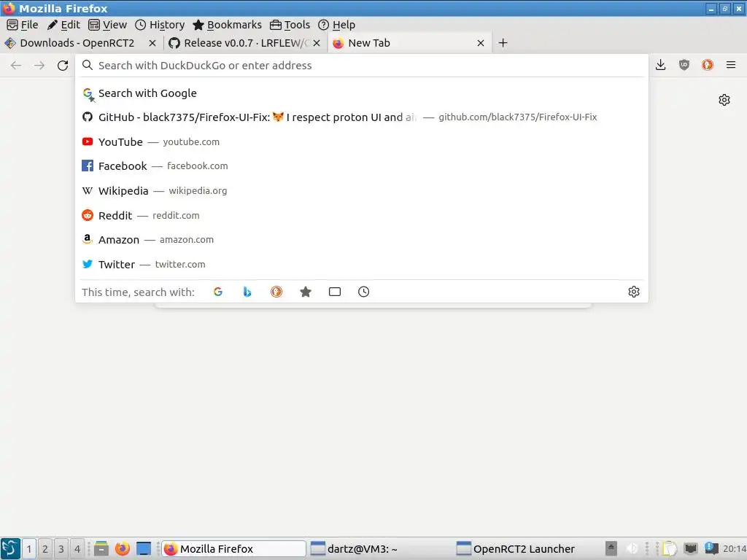Image resolution: width=747 pixels, height=560 pixels.
Task: Close the New Tab tab
Action: click(481, 43)
